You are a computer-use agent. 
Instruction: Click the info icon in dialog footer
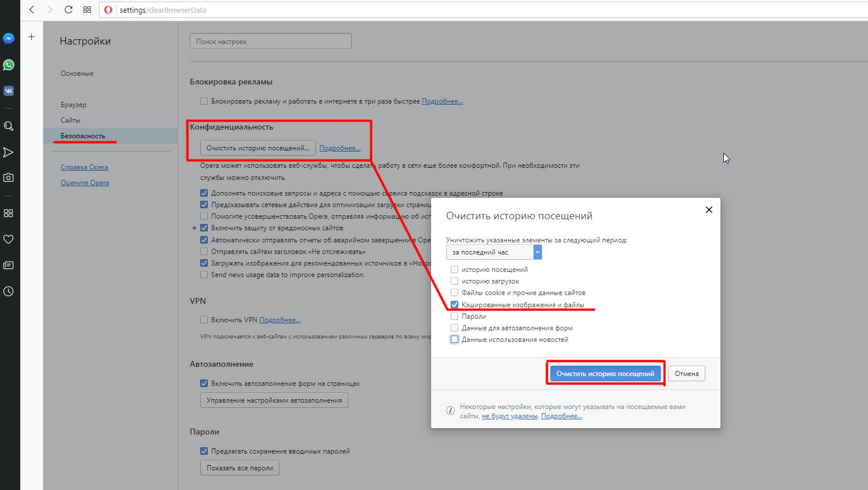pyautogui.click(x=450, y=411)
